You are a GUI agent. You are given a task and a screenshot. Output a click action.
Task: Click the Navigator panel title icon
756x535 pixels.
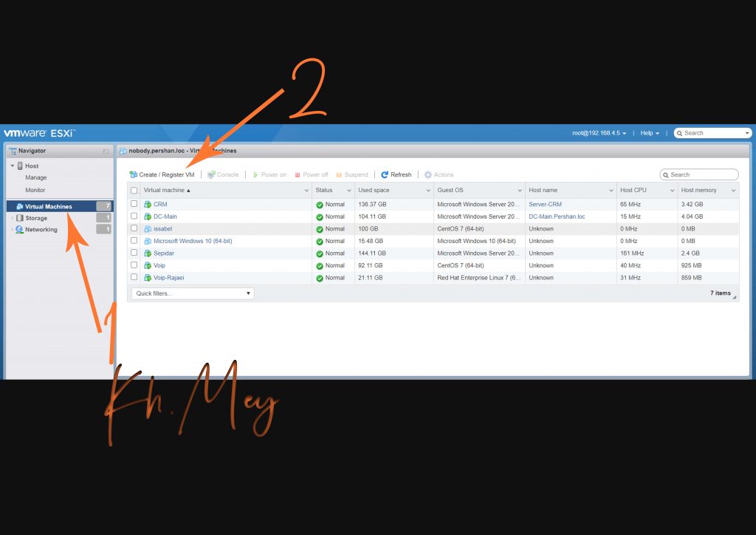(13, 151)
